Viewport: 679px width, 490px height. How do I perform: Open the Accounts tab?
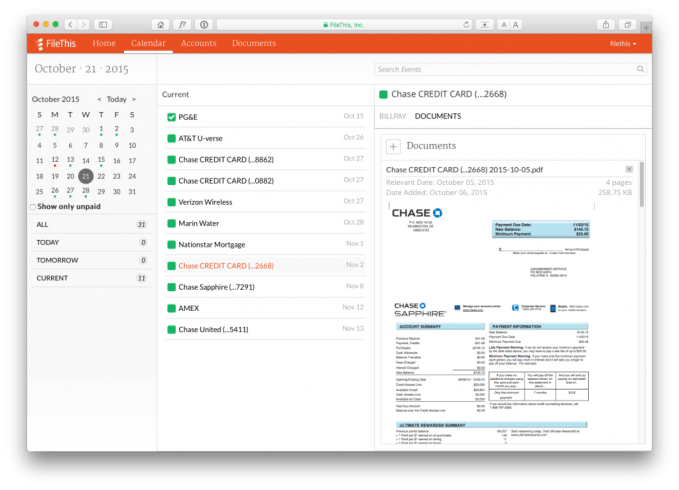click(x=198, y=43)
